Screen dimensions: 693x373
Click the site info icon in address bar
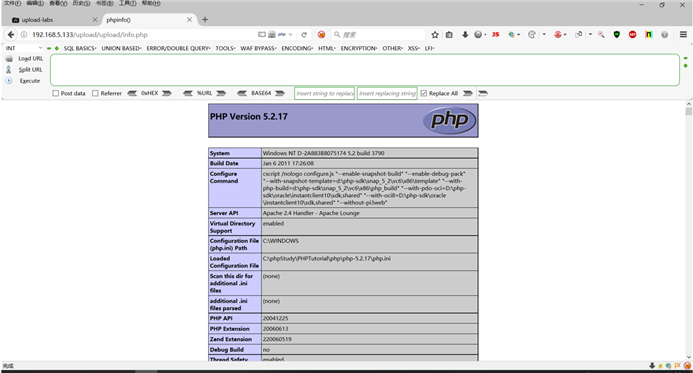(24, 34)
